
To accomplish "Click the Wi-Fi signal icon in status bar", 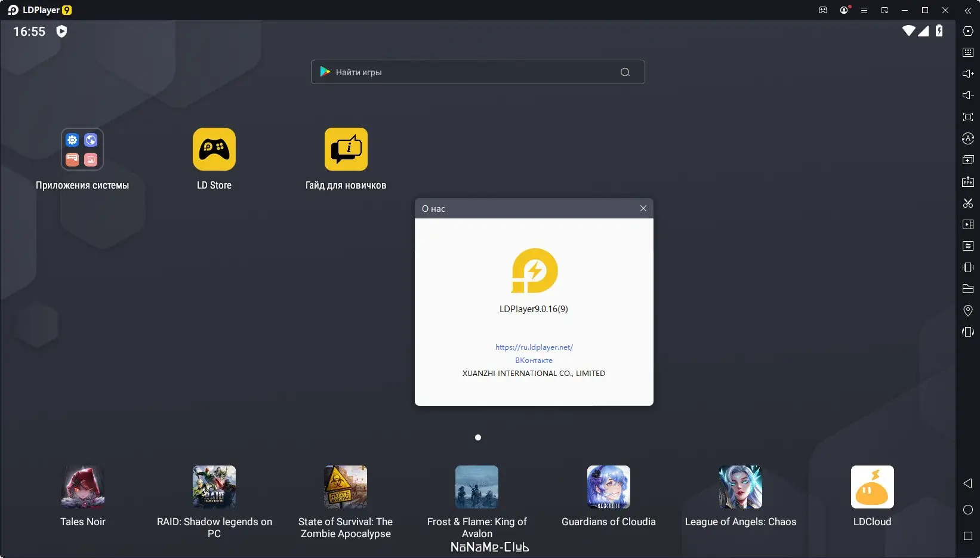I will 909,30.
